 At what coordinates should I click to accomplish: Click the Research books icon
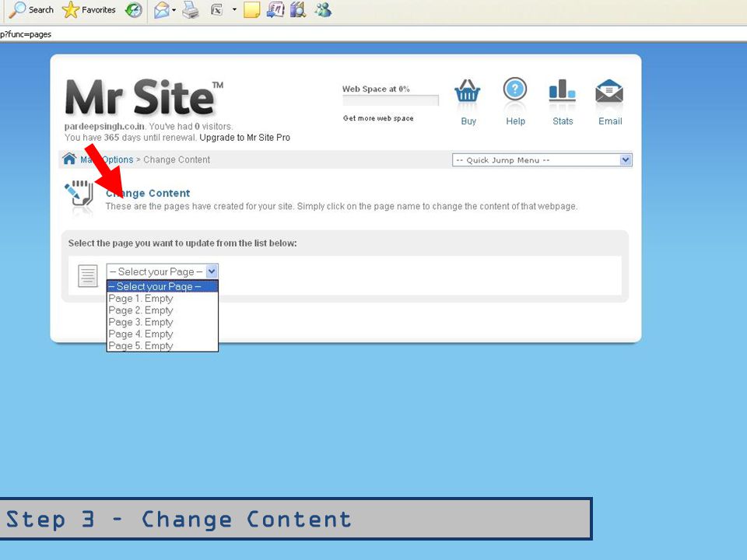click(x=298, y=9)
